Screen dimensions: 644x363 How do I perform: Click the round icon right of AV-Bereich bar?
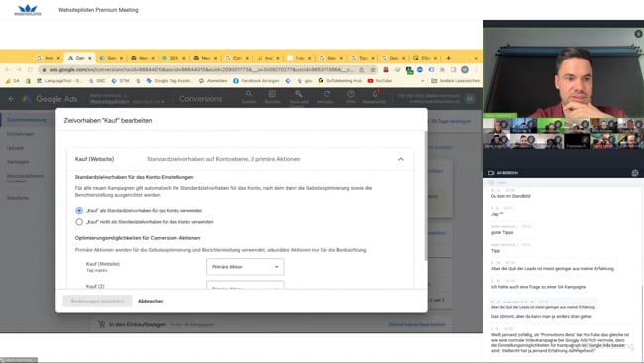pos(635,173)
